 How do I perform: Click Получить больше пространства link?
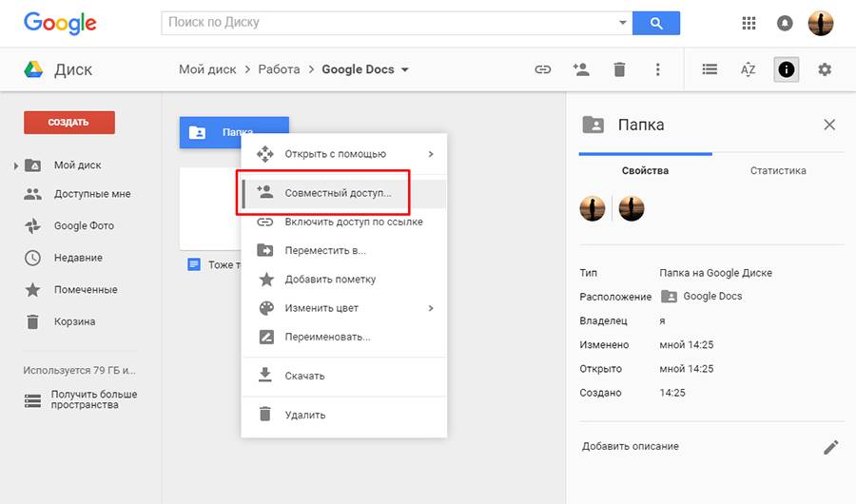click(94, 399)
